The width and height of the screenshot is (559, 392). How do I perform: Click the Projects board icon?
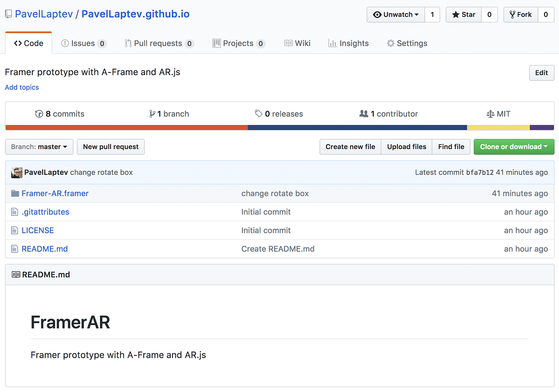[217, 43]
